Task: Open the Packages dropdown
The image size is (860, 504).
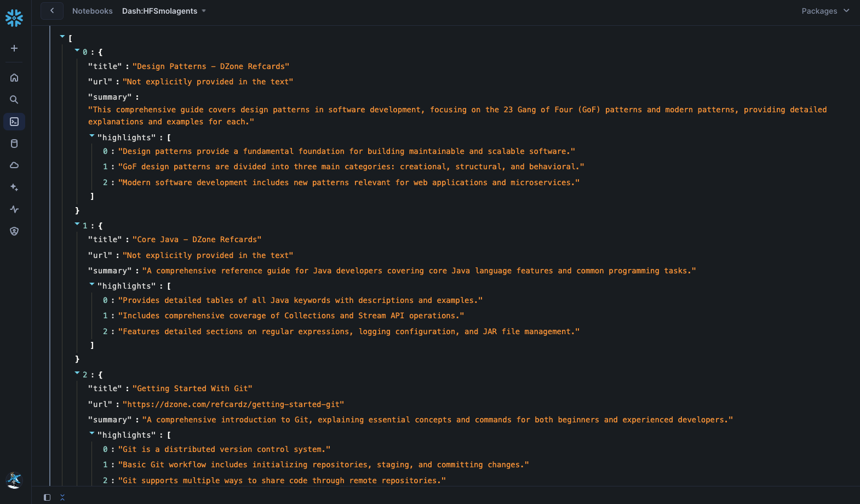Action: point(825,11)
